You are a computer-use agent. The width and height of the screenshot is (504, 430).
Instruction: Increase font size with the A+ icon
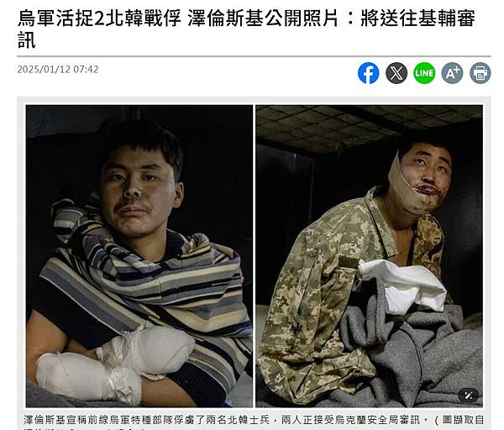[452, 73]
